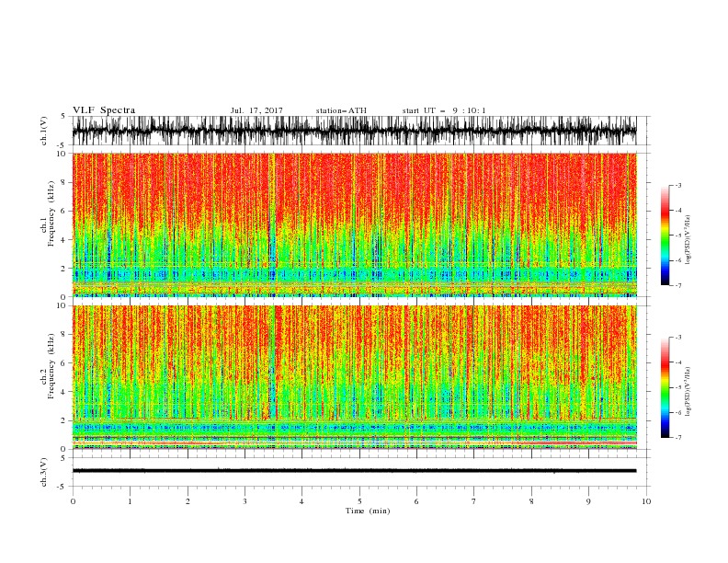Click the ch.1 spectrogram panel
This screenshot has width=728, height=563.
(x=355, y=224)
